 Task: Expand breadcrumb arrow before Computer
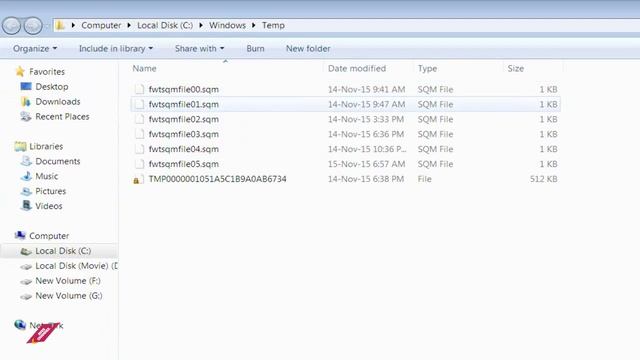tap(73, 25)
